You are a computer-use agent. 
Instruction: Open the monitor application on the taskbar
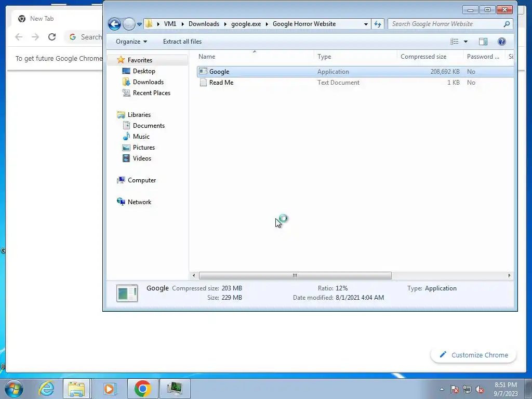175,389
